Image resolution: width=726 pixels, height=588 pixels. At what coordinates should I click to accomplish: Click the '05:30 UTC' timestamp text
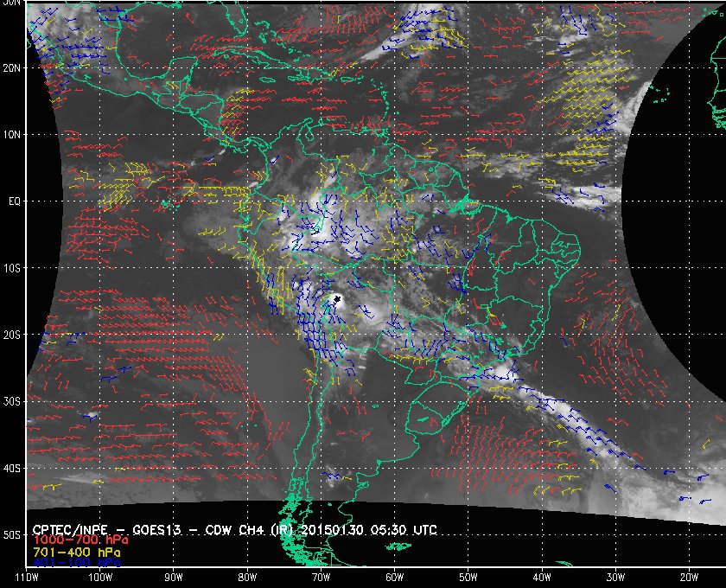coord(404,530)
